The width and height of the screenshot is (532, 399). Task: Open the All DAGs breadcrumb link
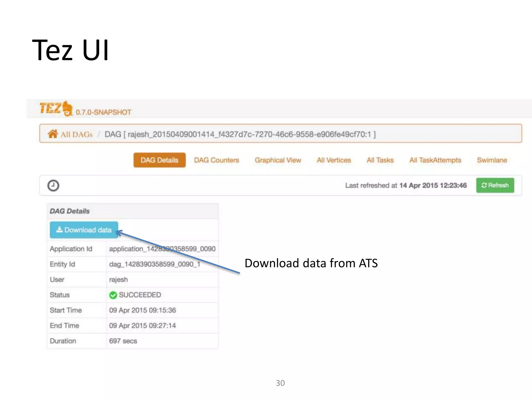coord(77,134)
